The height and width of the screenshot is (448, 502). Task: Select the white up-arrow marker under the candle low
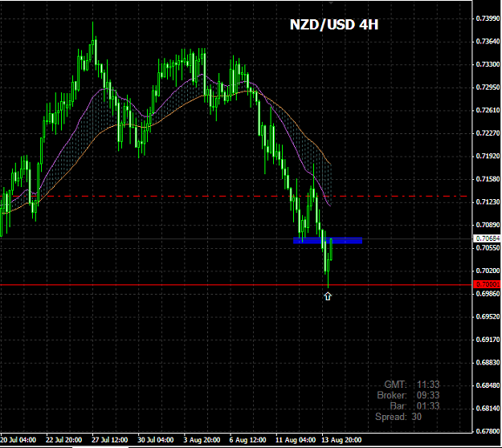coord(328,296)
